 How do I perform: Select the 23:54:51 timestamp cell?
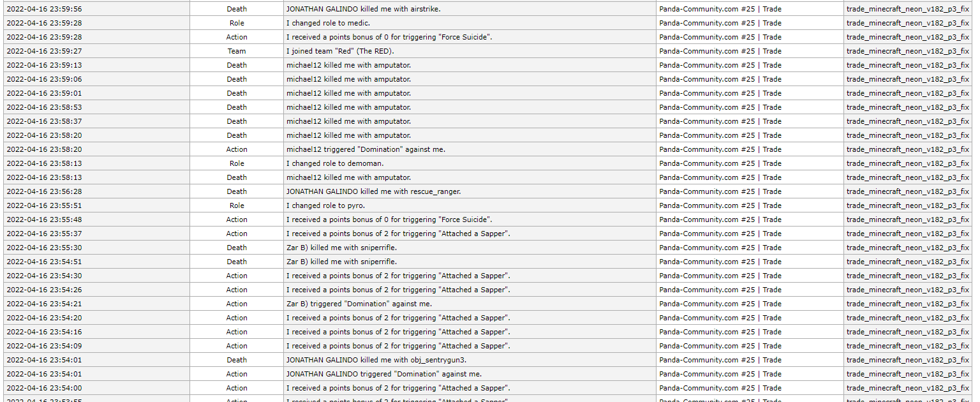pyautogui.click(x=44, y=262)
